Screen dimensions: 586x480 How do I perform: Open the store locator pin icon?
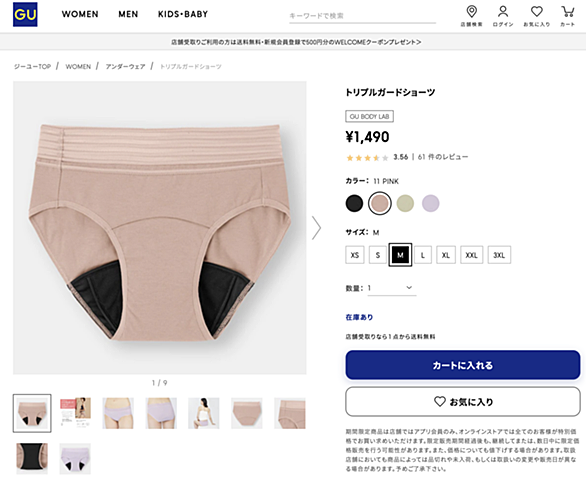(x=472, y=12)
